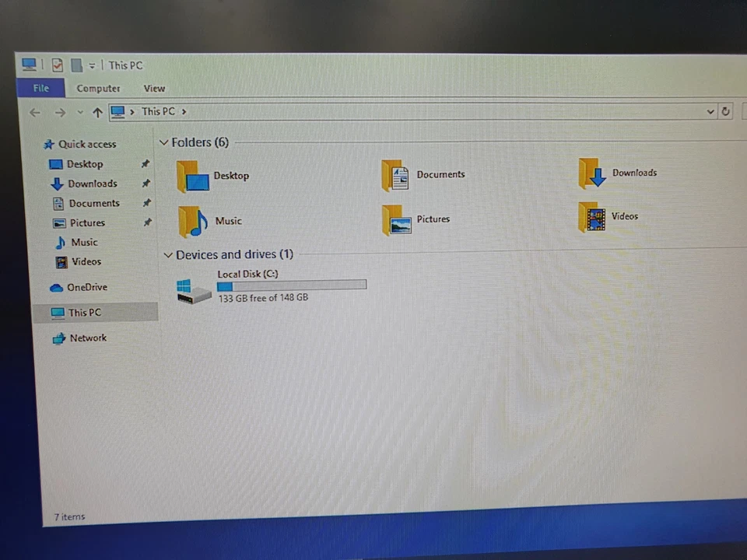747x560 pixels.
Task: Unpin Downloads from Quick access
Action: tap(145, 184)
